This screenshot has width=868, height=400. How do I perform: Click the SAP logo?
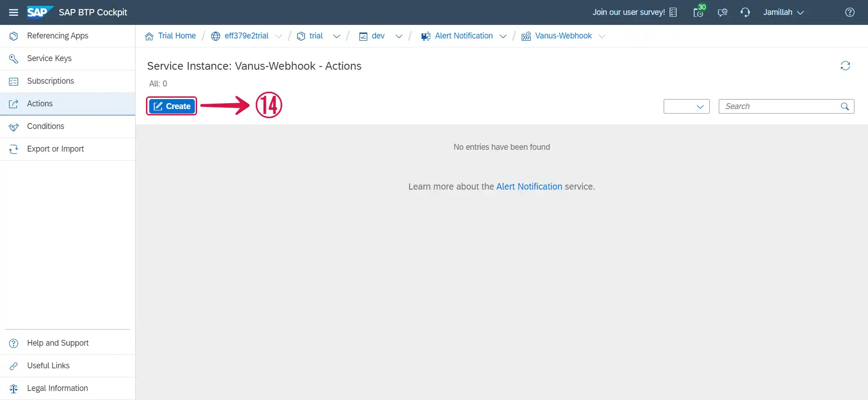click(40, 12)
